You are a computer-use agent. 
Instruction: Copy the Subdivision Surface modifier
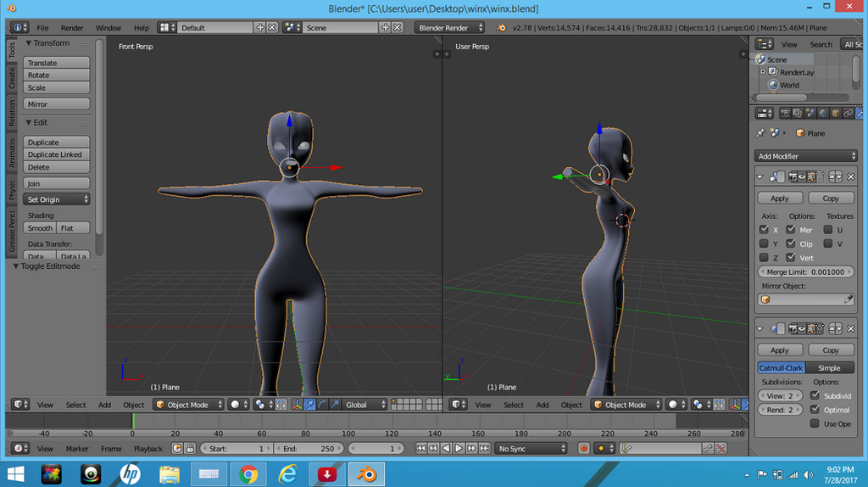point(831,350)
